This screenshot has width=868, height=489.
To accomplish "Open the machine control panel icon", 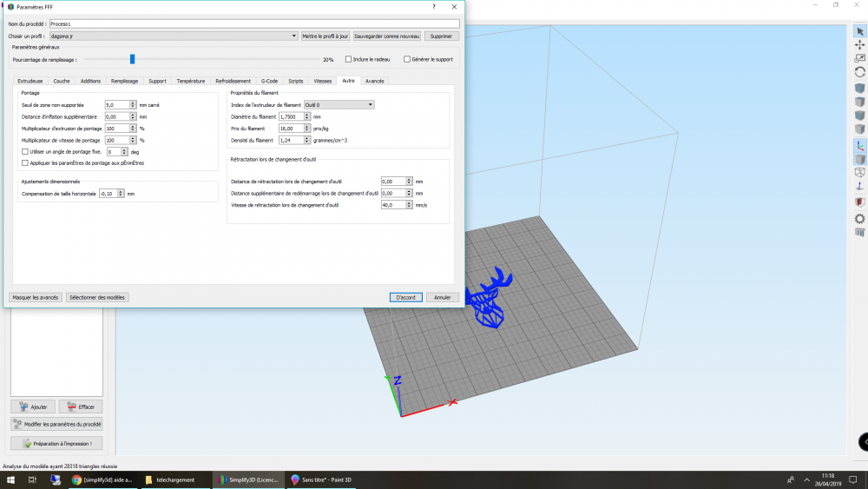I will [x=859, y=233].
